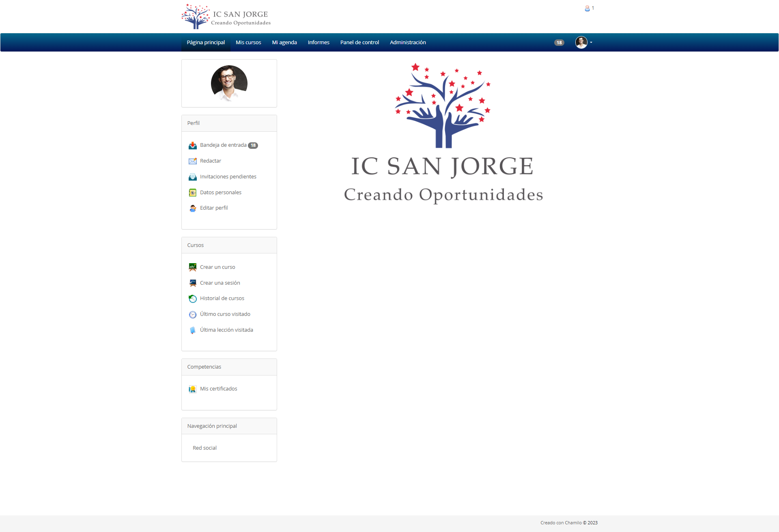Collapse the Cursos panel header
The width and height of the screenshot is (779, 532).
[x=229, y=245]
